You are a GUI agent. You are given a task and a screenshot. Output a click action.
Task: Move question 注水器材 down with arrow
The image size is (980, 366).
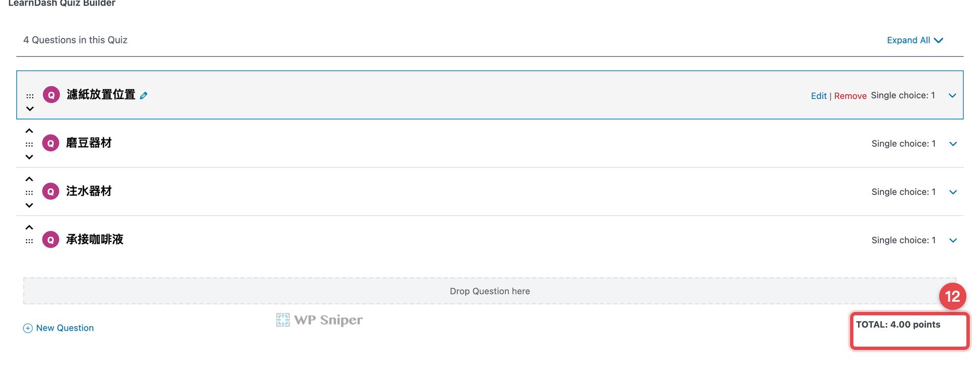pyautogui.click(x=29, y=205)
